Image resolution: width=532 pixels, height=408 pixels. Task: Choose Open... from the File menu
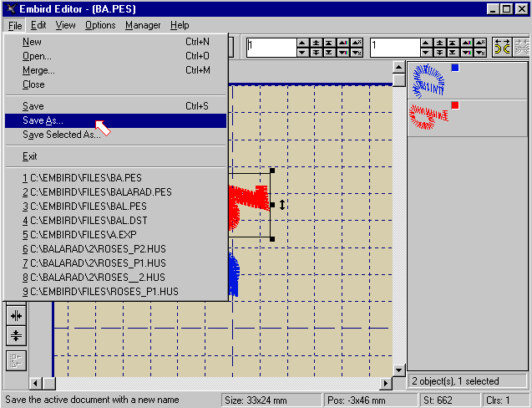tap(116, 56)
